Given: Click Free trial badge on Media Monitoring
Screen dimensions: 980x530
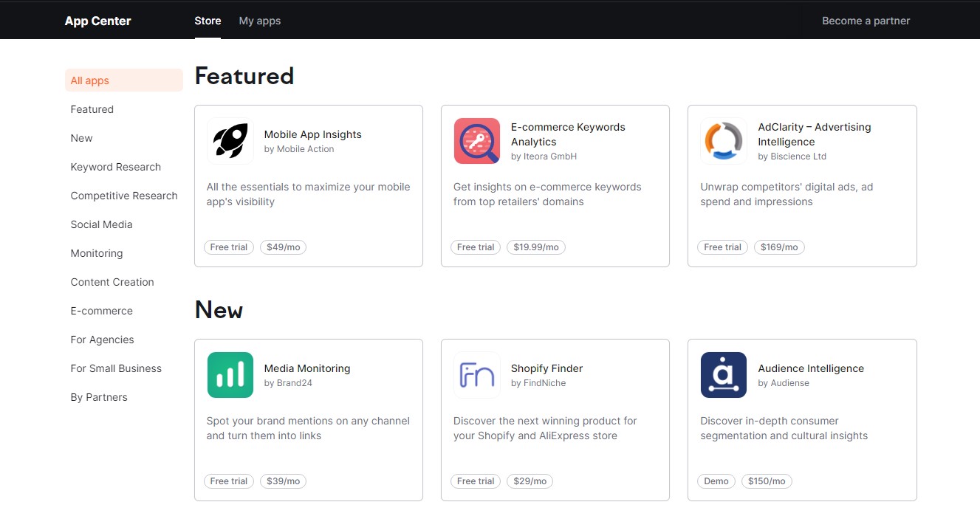Looking at the screenshot, I should point(229,481).
